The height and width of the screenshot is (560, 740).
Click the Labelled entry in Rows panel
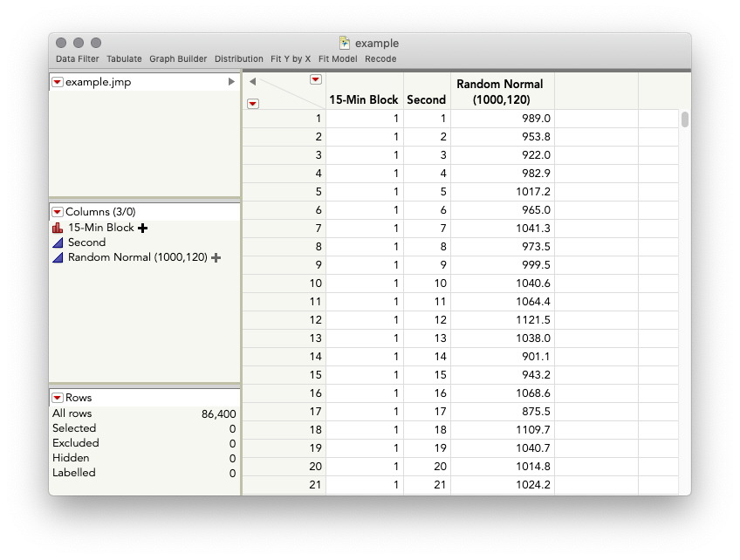(74, 473)
